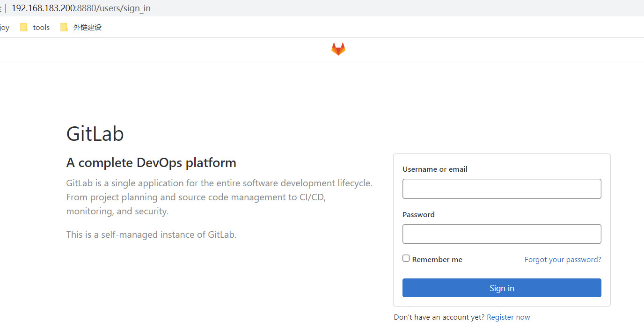This screenshot has width=644, height=336.
Task: Click "Don't have an account yet?" text
Action: pyautogui.click(x=439, y=317)
